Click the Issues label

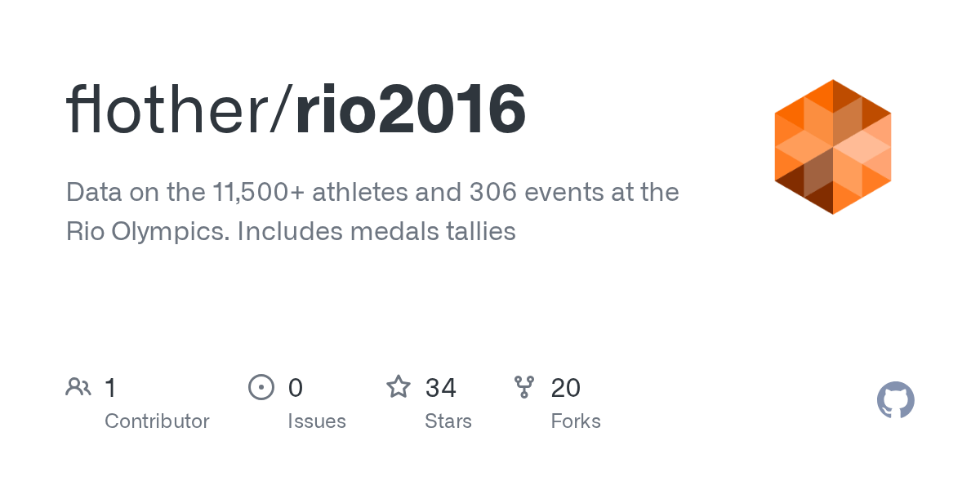tap(317, 421)
